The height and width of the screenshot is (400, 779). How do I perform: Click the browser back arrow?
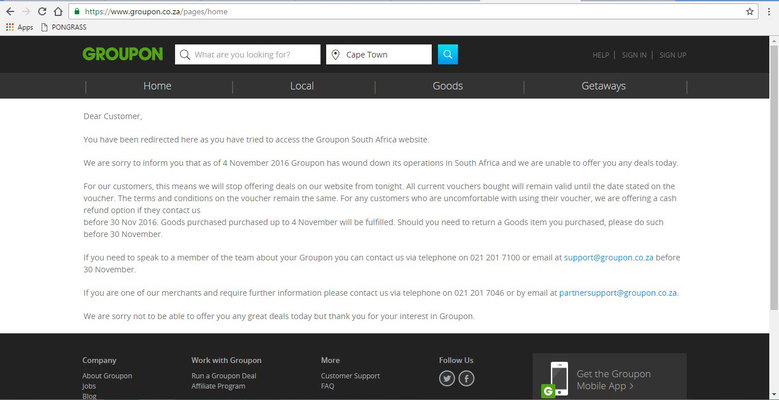9,11
